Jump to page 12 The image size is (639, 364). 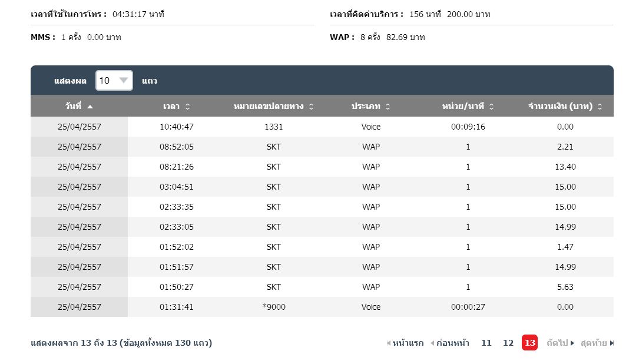(508, 343)
